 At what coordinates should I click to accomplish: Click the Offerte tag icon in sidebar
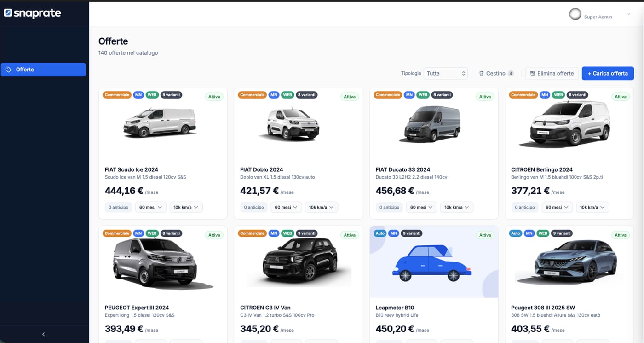8,70
